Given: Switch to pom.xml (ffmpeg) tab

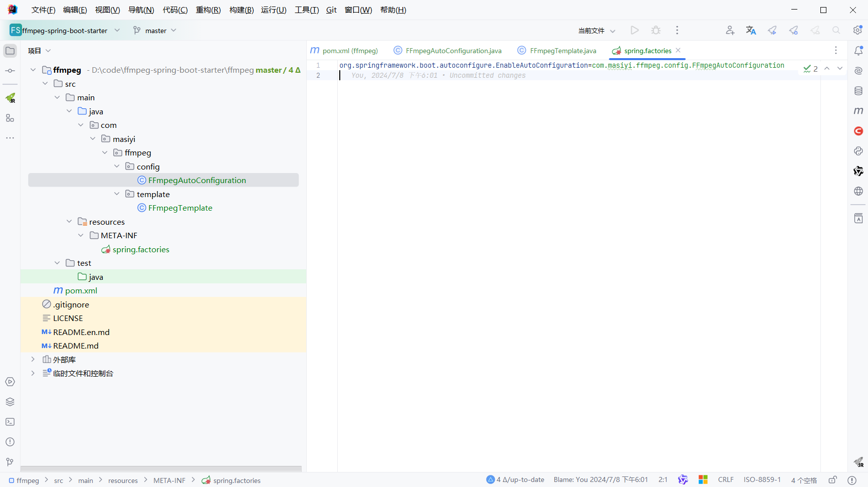Looking at the screenshot, I should pyautogui.click(x=344, y=51).
